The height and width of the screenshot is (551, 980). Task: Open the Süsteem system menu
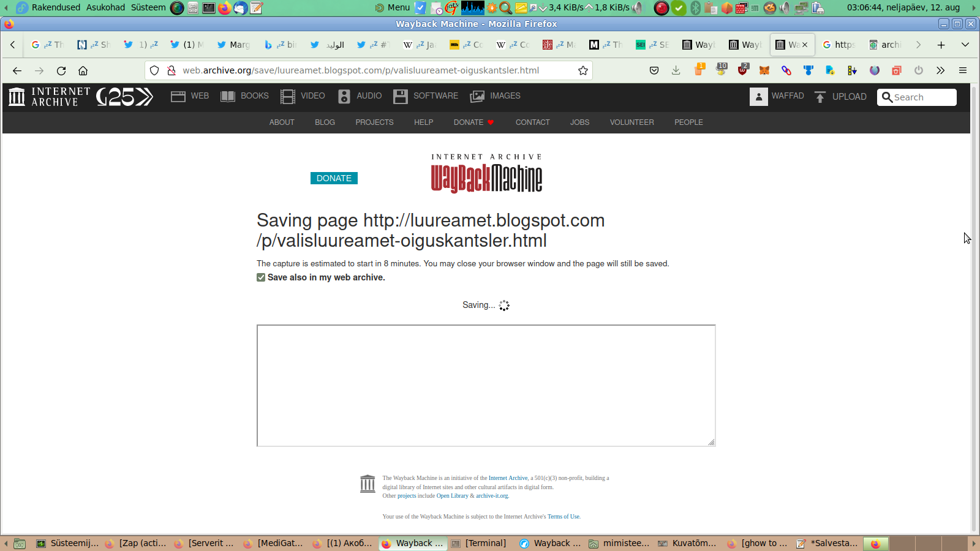(x=148, y=7)
